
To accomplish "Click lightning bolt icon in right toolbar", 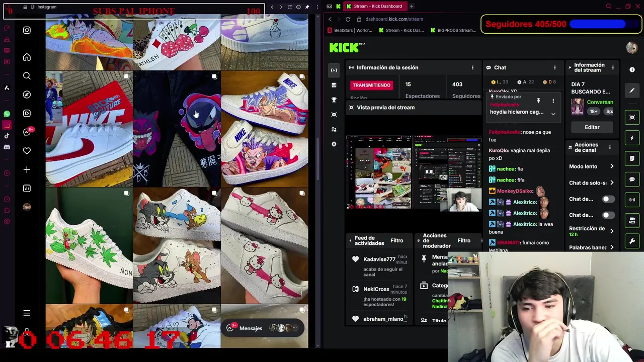I will pos(632,138).
